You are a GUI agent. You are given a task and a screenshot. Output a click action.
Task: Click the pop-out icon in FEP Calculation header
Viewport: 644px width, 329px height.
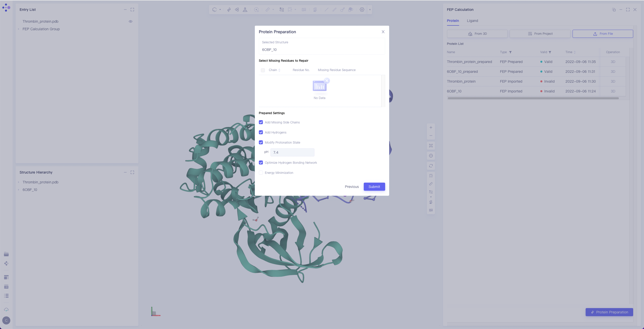(614, 10)
